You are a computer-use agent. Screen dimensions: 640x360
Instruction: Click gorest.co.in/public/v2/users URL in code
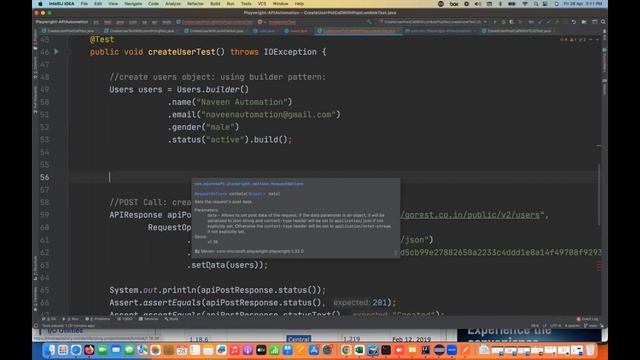(x=471, y=215)
